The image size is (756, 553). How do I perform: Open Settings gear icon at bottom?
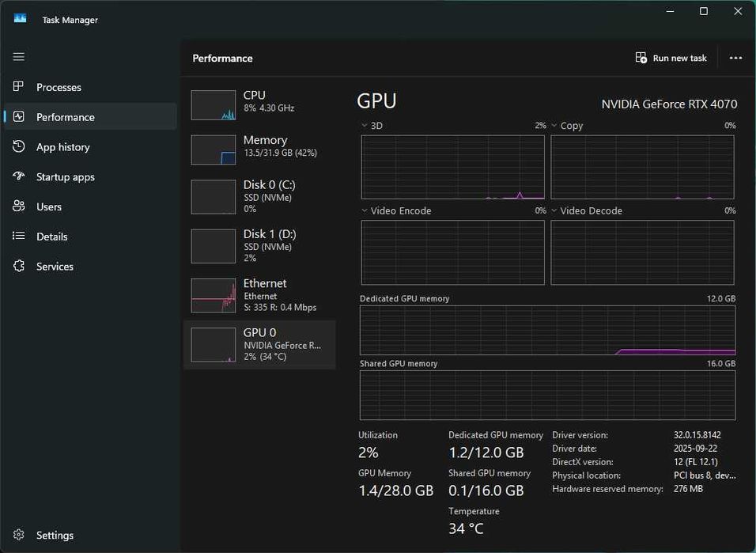click(19, 536)
